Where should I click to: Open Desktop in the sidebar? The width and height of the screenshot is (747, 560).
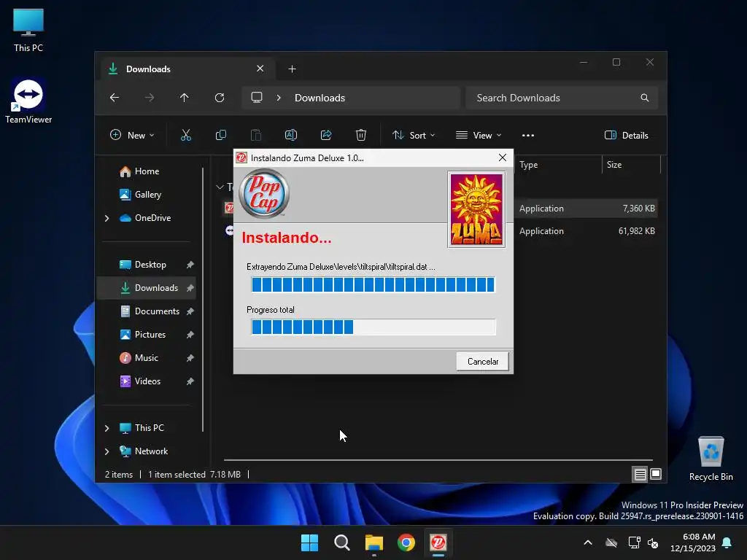tap(150, 265)
